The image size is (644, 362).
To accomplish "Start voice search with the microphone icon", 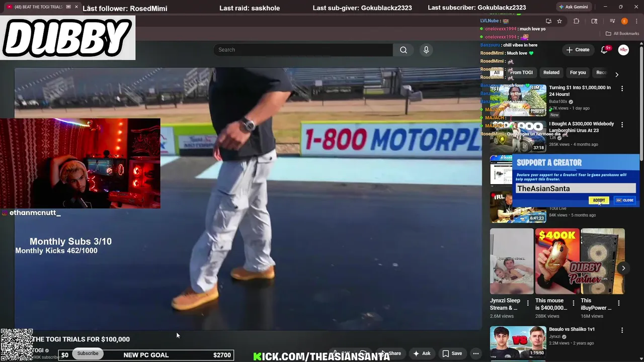I will [426, 50].
